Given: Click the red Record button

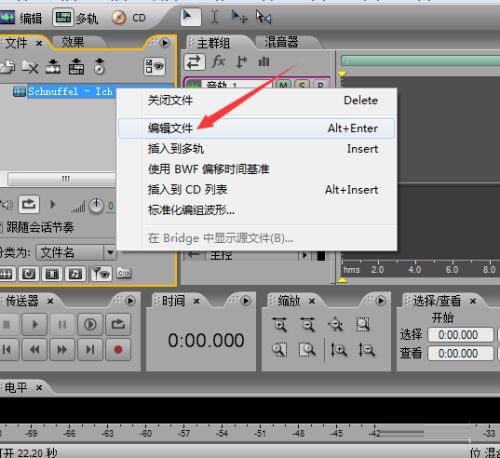Looking at the screenshot, I should [x=118, y=350].
